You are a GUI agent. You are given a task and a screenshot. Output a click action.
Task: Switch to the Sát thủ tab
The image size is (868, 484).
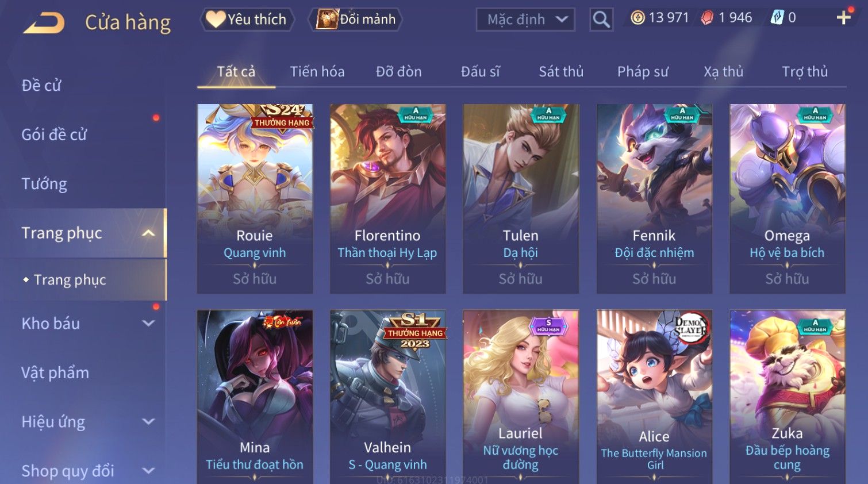point(561,71)
